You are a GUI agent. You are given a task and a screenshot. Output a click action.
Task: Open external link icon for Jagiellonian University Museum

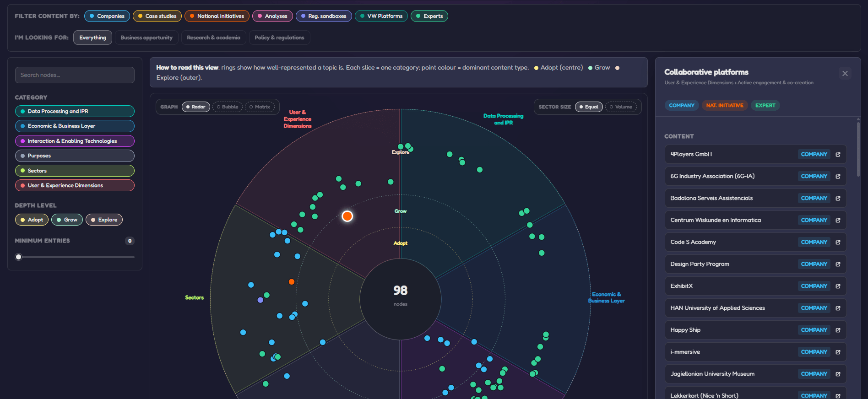[838, 374]
